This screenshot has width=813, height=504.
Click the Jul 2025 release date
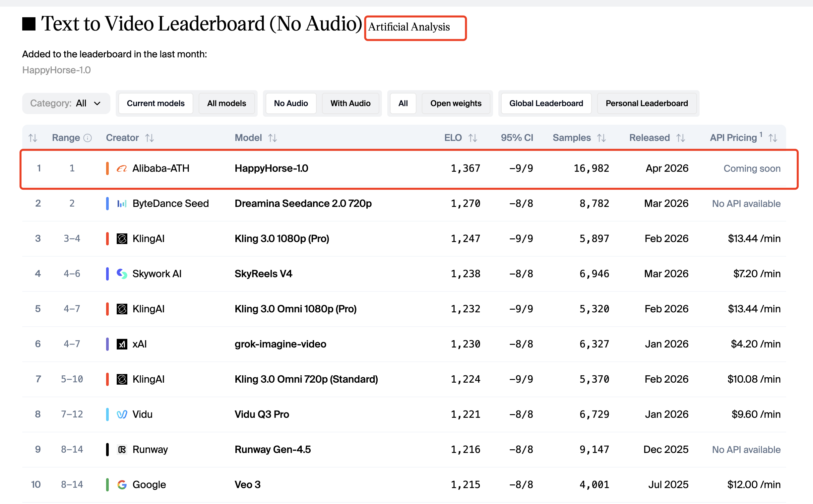coord(668,485)
